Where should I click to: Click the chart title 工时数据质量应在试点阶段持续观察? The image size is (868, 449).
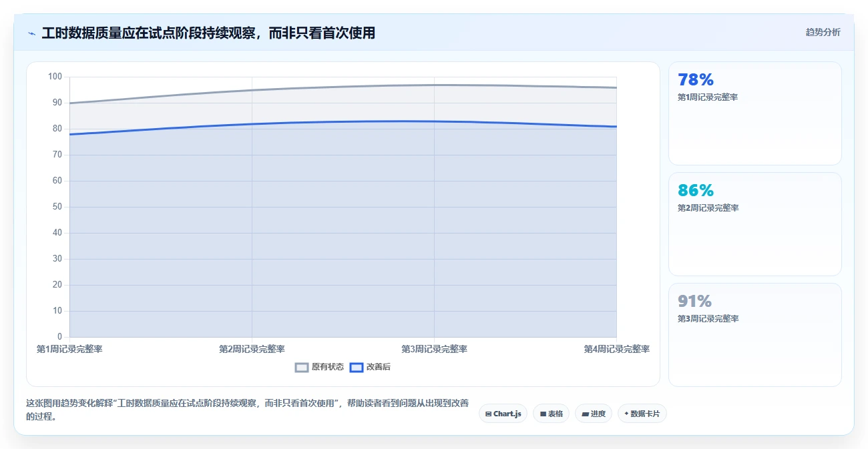pos(208,33)
